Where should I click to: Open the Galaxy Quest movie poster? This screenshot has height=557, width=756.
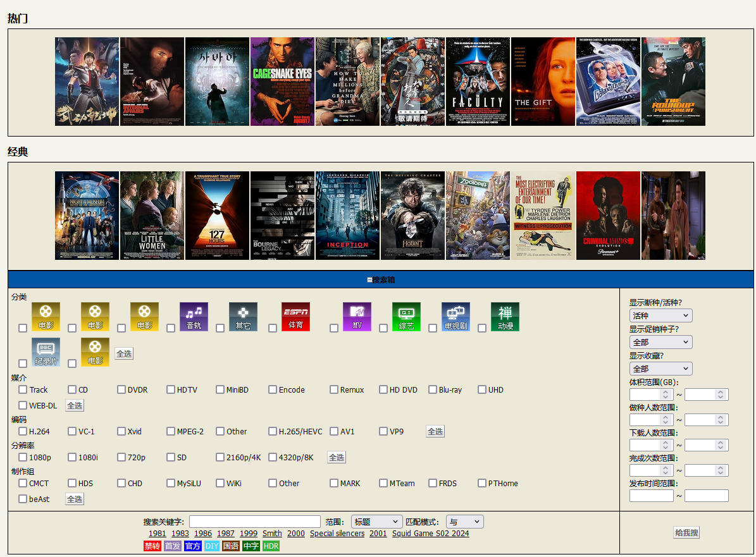click(x=608, y=82)
